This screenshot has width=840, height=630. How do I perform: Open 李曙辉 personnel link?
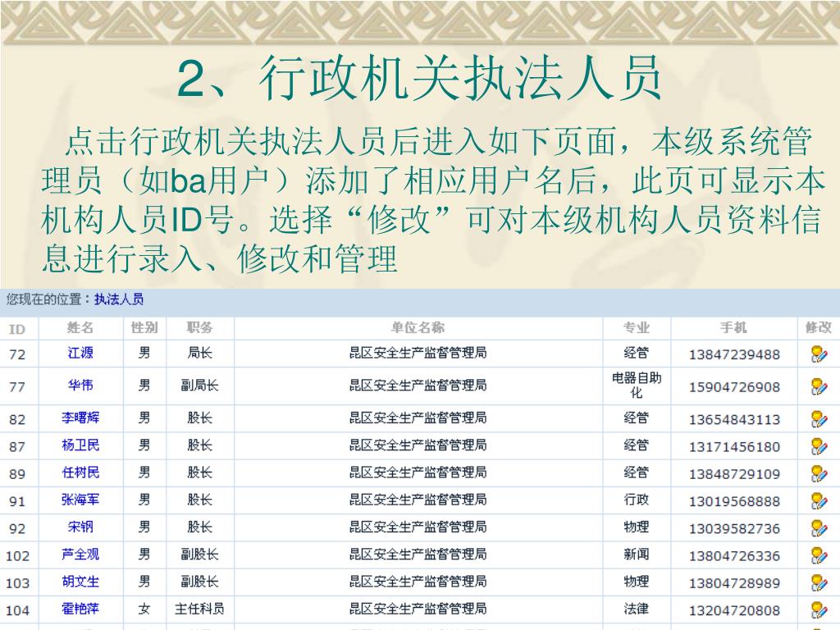coord(80,418)
